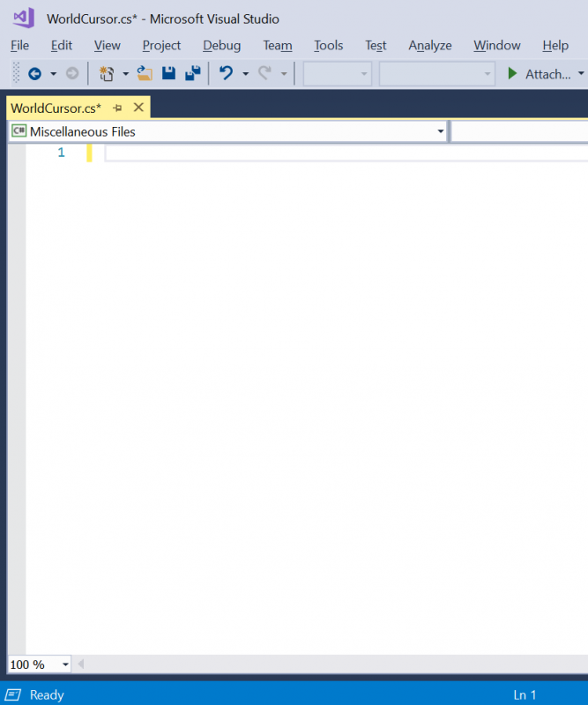This screenshot has width=588, height=705.
Task: Expand the Attach button dropdown arrow
Action: [x=581, y=73]
